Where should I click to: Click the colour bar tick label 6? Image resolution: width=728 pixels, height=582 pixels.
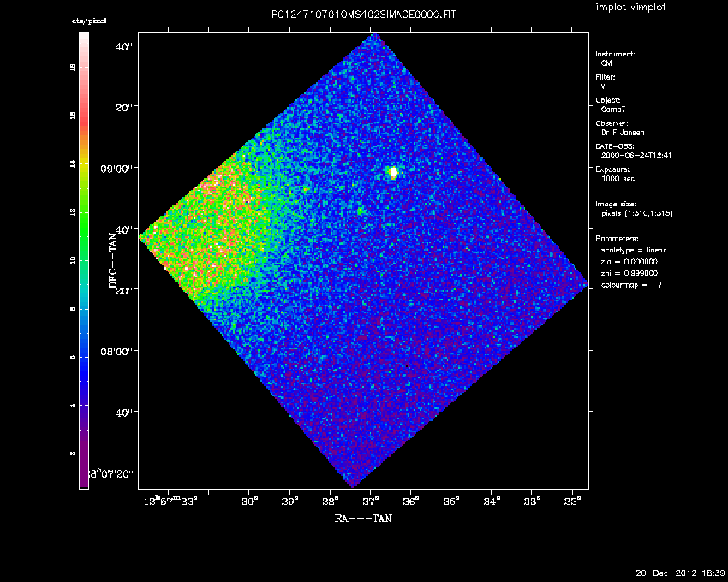pyautogui.click(x=72, y=357)
